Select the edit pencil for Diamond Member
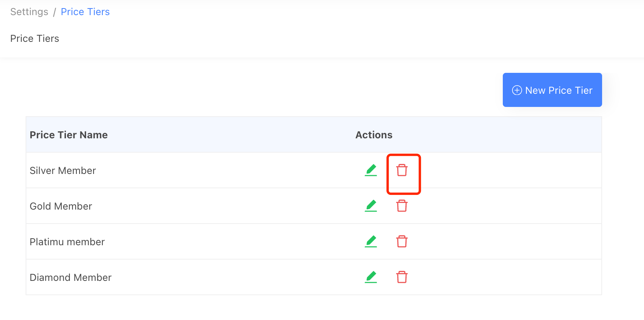The image size is (644, 320). pos(371,277)
